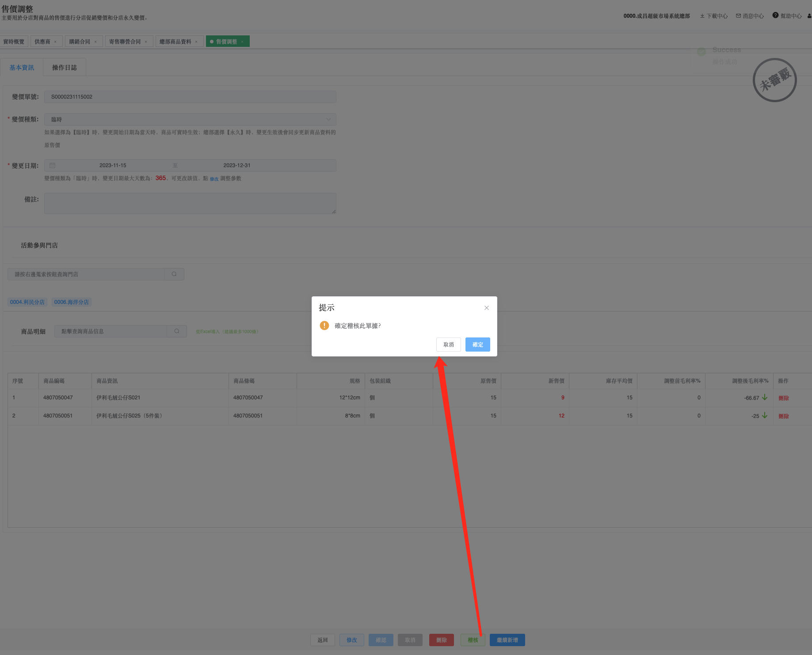Screen dimensions: 812x655
Task: Open the 消息中心 envelope icon
Action: 738,16
